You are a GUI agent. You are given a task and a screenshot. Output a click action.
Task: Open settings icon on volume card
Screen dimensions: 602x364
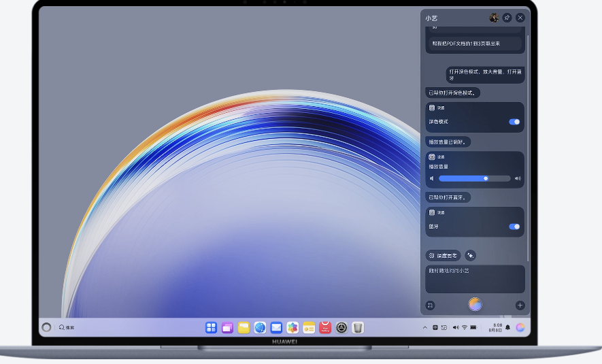pyautogui.click(x=432, y=156)
